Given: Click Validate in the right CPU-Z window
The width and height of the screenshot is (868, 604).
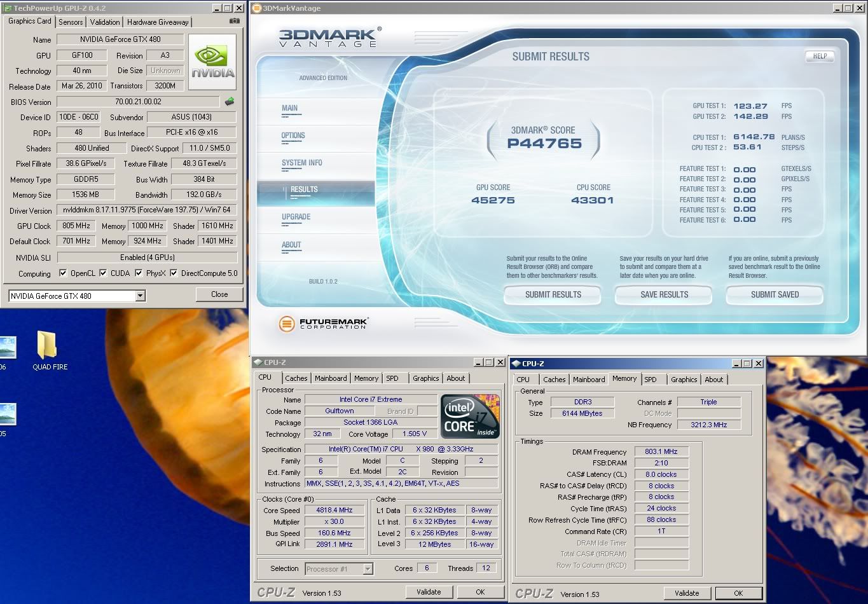Looking at the screenshot, I should coord(687,593).
